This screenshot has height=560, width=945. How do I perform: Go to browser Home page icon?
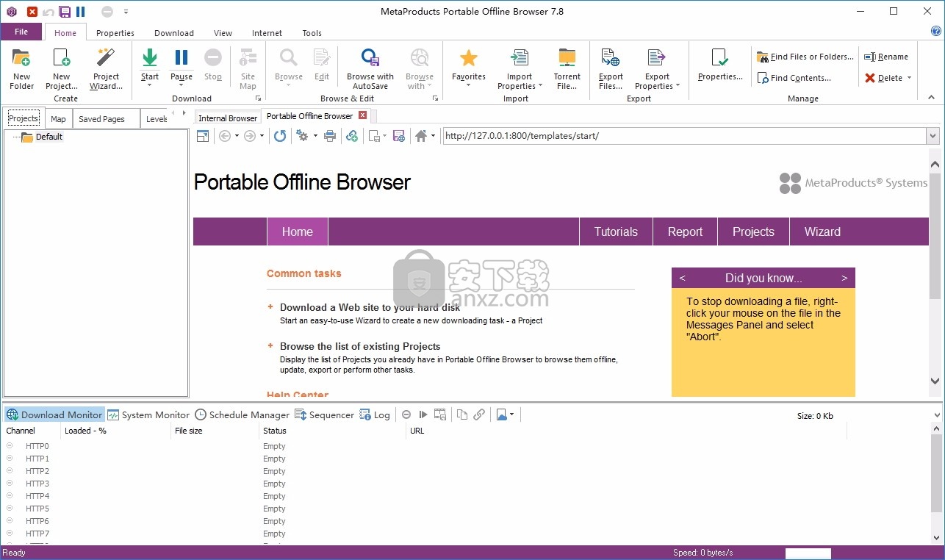pos(421,136)
